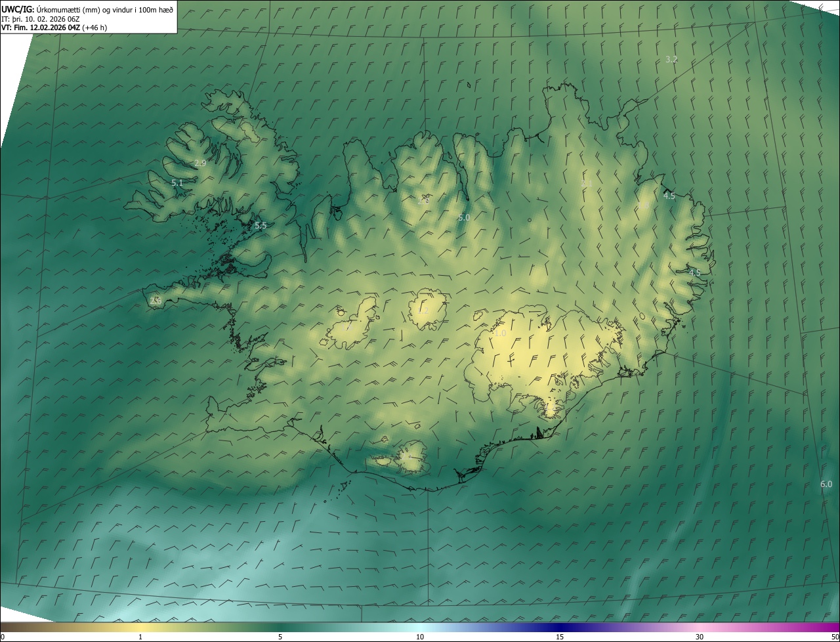Click the map value label '5.0'
840x642 pixels.
[464, 217]
